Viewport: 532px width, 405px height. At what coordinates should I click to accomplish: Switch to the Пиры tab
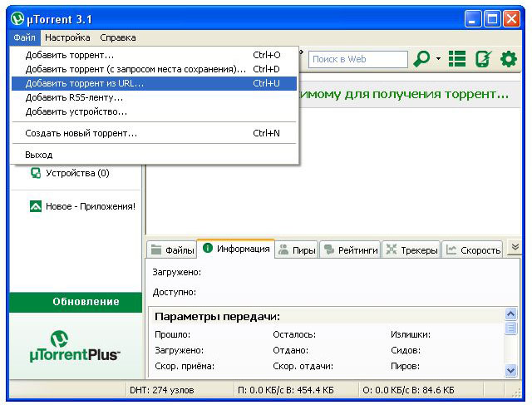coord(296,249)
